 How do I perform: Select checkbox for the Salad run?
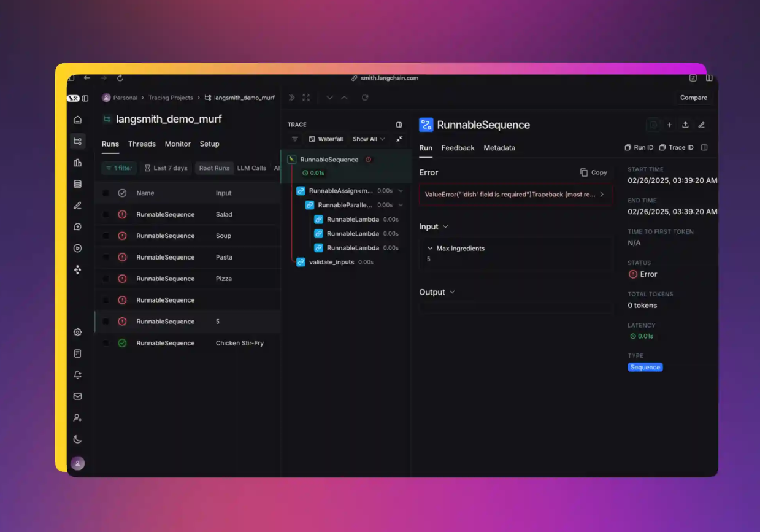(x=106, y=215)
